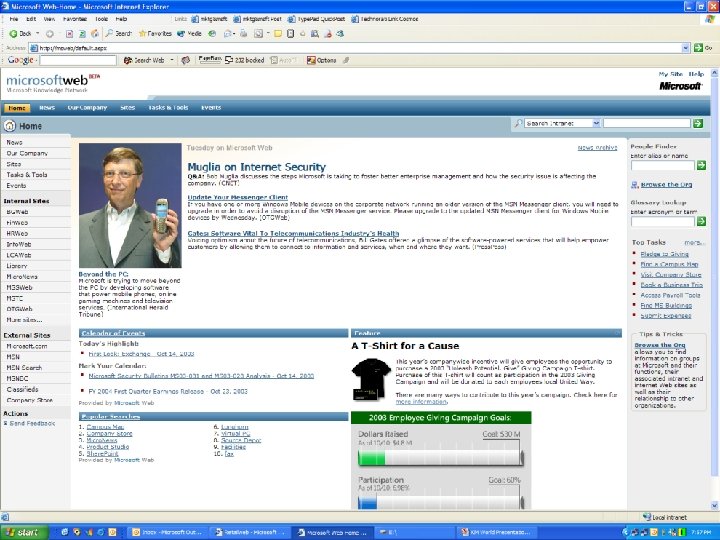Click the Windows Start button
Image resolution: width=720 pixels, height=540 pixels.
pyautogui.click(x=24, y=532)
